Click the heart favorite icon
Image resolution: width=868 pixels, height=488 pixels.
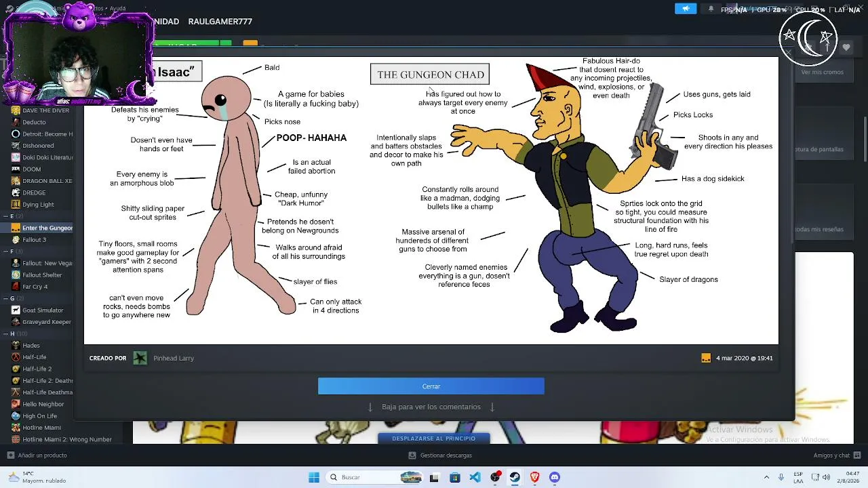pyautogui.click(x=846, y=47)
